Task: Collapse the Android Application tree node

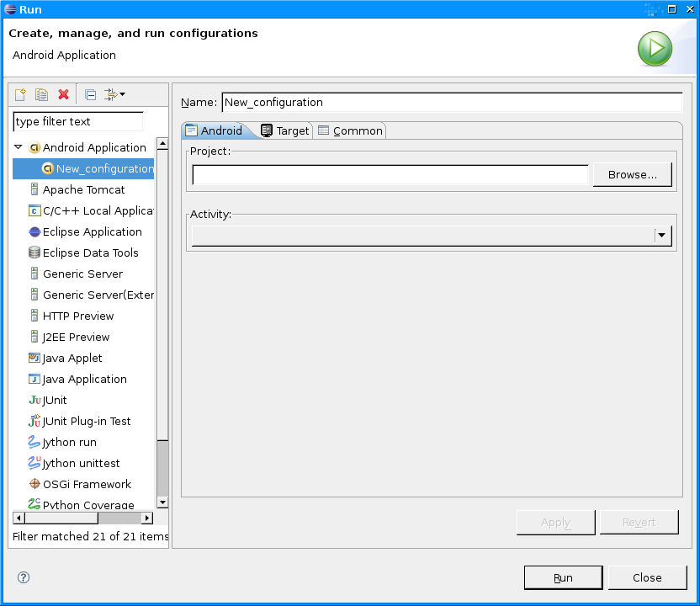Action: coord(19,147)
